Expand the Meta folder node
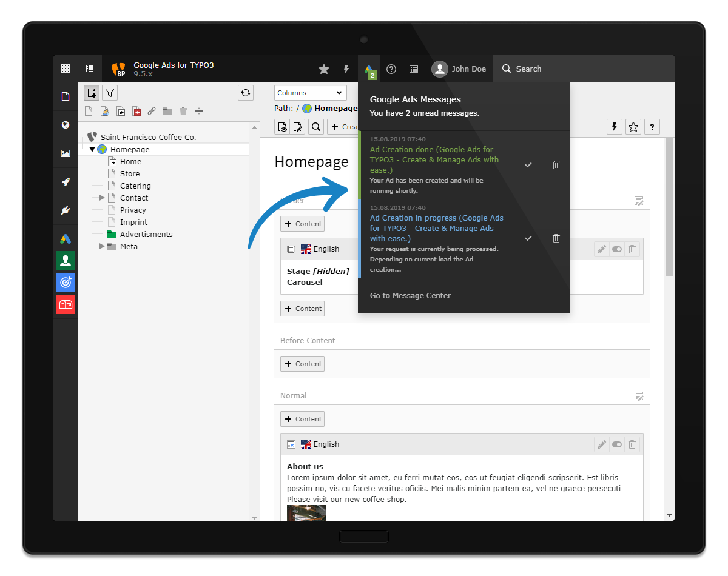 (102, 246)
